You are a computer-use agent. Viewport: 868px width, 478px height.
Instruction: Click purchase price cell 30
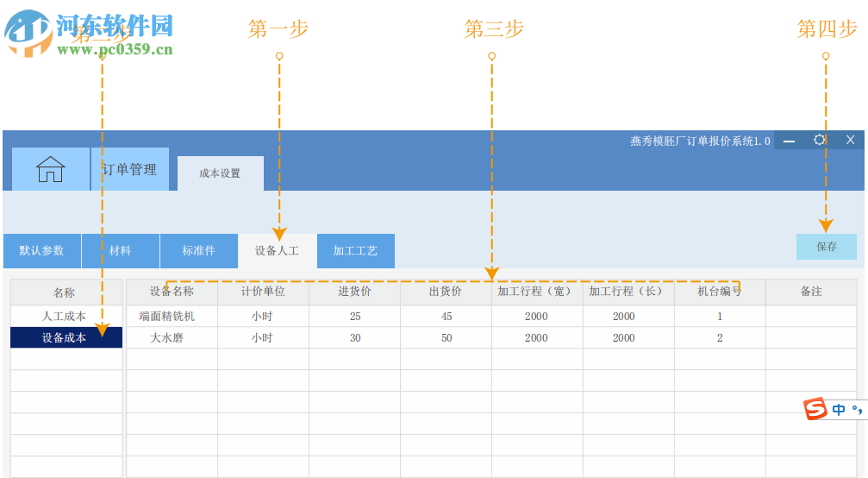355,338
